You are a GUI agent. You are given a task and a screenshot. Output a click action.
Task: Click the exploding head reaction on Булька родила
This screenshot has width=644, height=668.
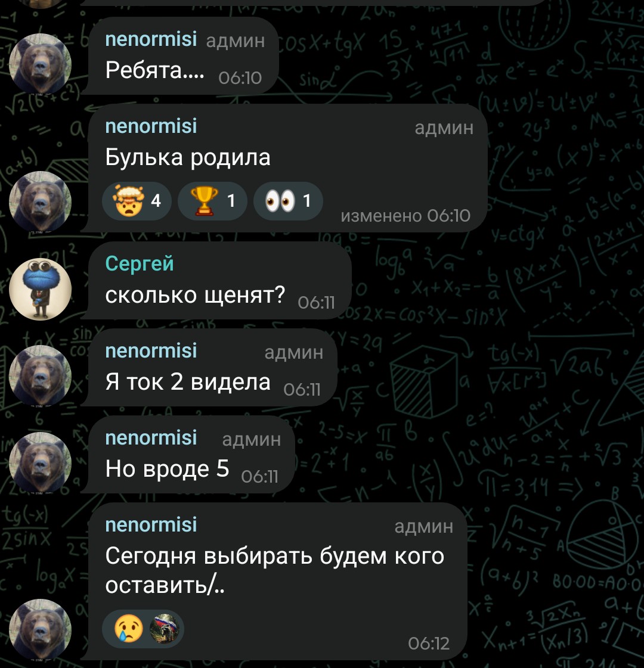pyautogui.click(x=137, y=201)
